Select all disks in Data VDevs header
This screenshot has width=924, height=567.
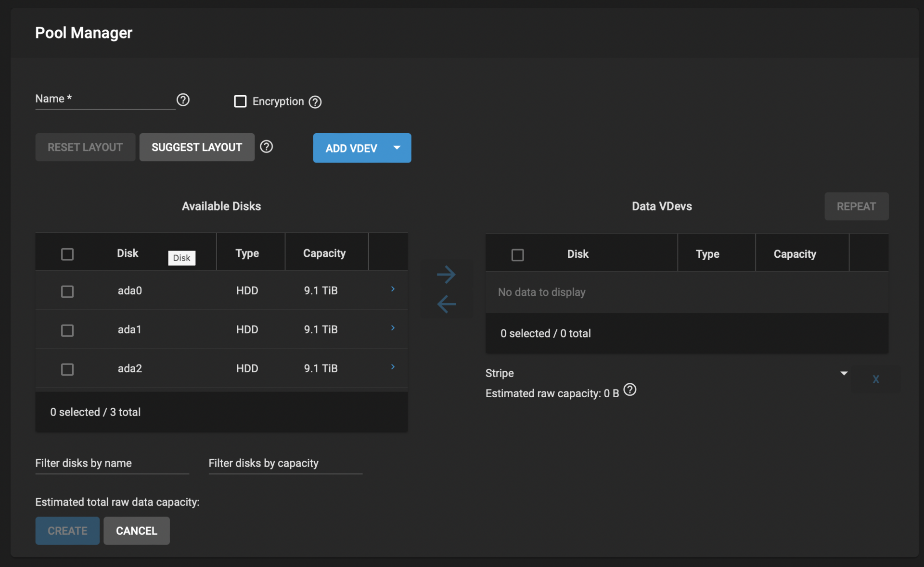click(x=518, y=255)
